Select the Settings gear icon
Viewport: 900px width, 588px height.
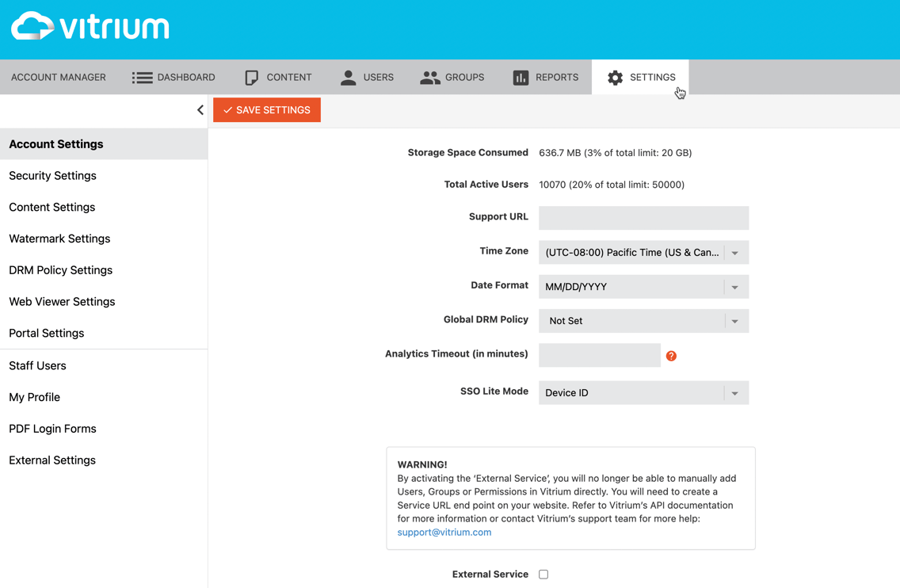(x=616, y=77)
